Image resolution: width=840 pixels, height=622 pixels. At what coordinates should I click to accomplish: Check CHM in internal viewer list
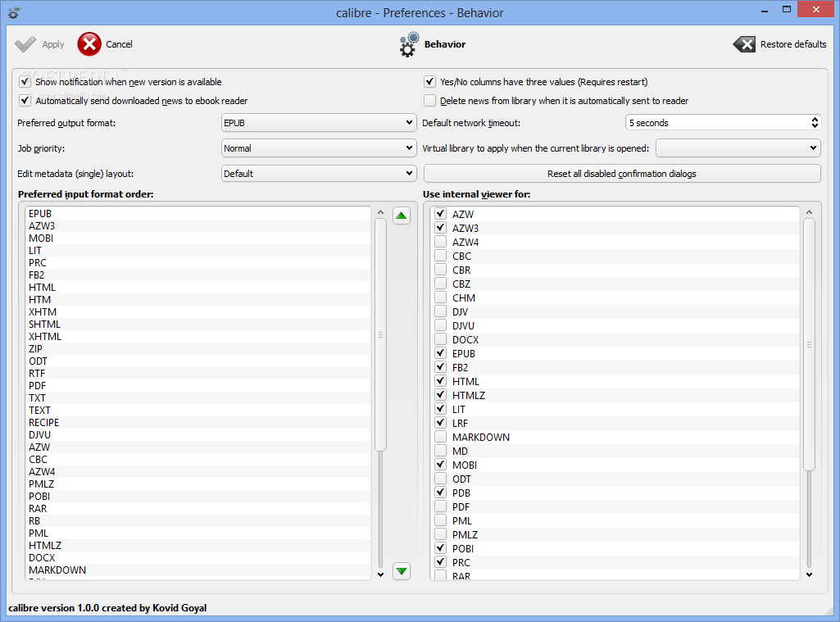[x=440, y=297]
